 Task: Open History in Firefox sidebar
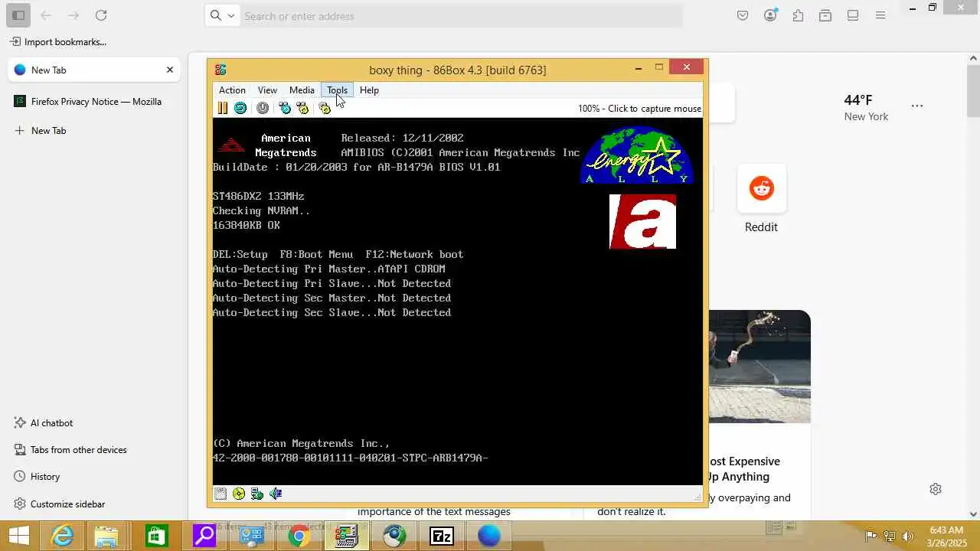37,477
